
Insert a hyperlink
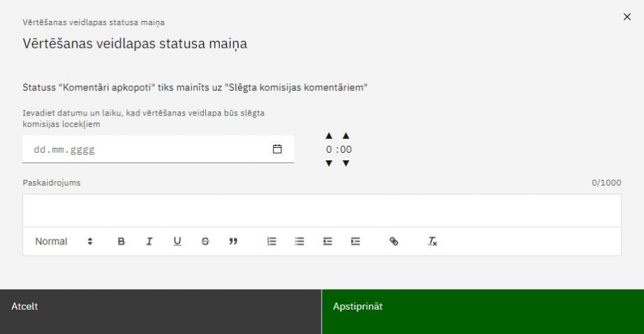(x=394, y=242)
